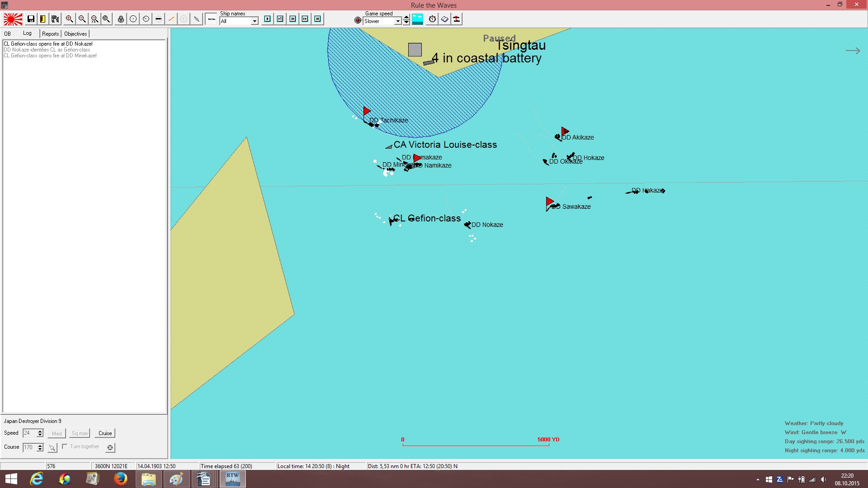
Task: Increase game speed with the up arrow
Action: 406,17
